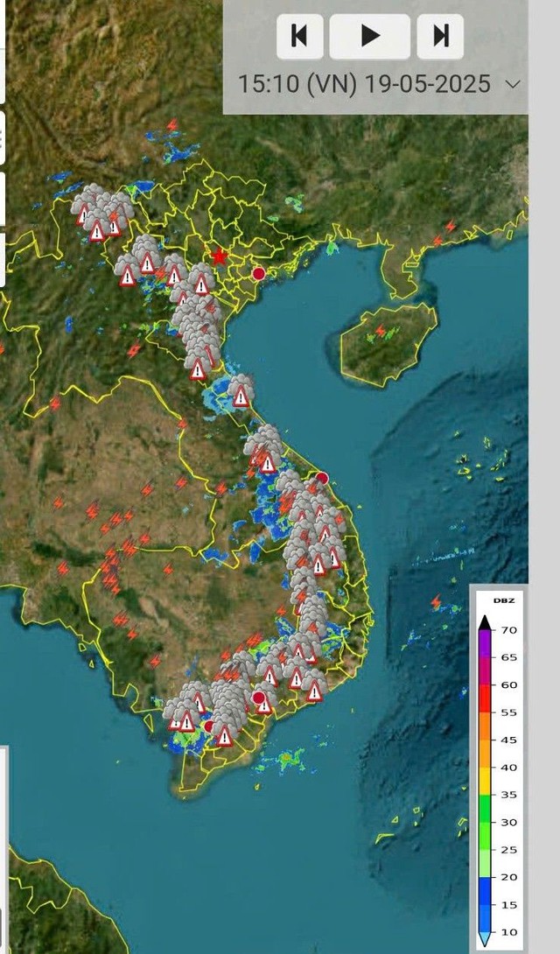Click the "35" legend value
The height and width of the screenshot is (954, 560).
pos(509,795)
